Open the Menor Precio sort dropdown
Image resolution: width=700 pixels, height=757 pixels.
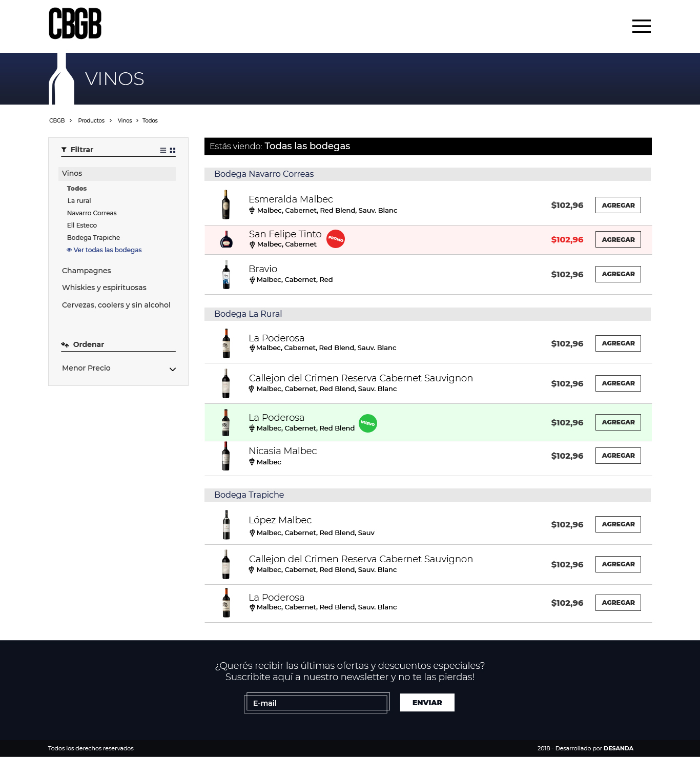[x=118, y=368]
